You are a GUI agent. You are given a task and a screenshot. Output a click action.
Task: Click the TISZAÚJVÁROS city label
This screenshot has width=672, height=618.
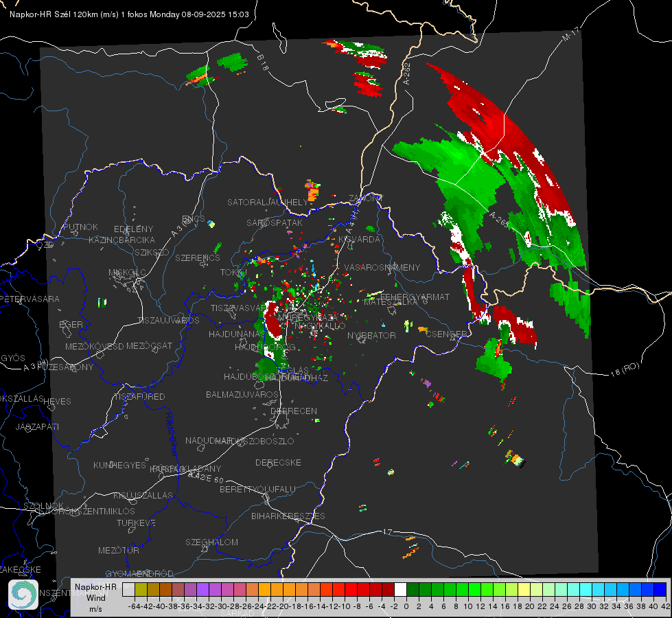click(168, 321)
